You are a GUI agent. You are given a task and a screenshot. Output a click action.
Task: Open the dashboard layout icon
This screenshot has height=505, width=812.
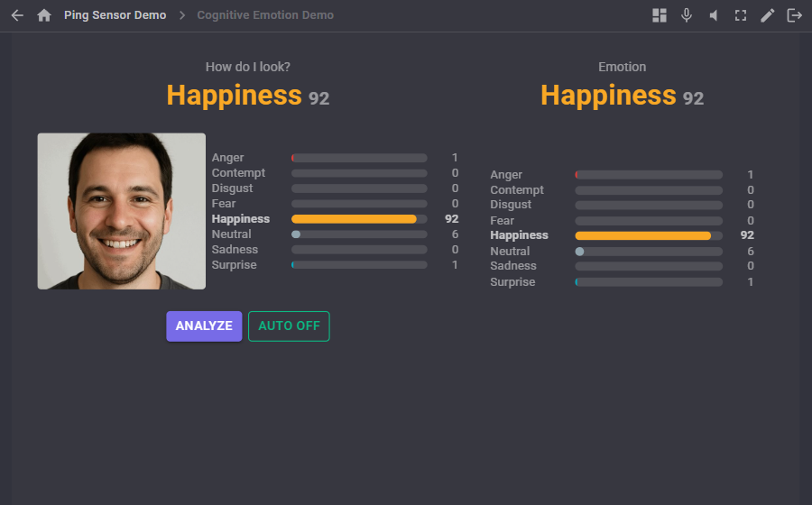point(660,15)
